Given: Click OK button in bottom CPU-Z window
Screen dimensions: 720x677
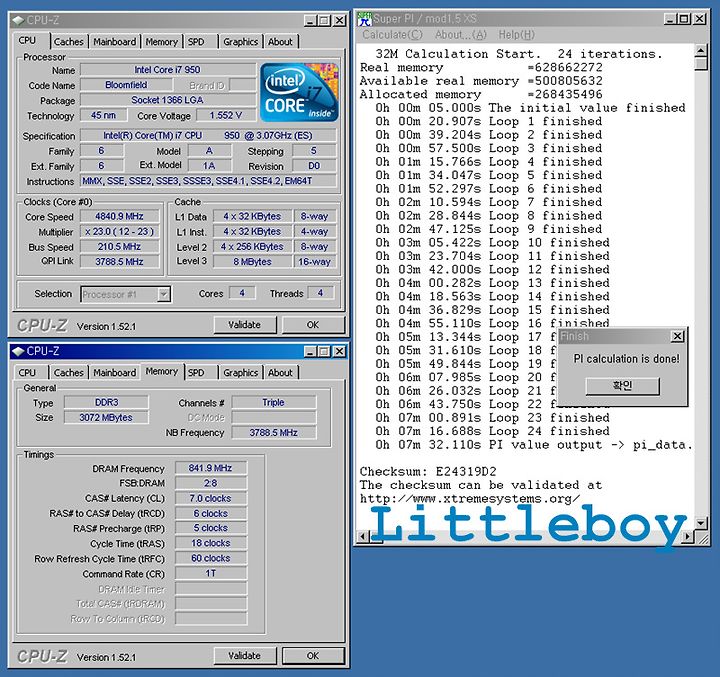Looking at the screenshot, I should click(313, 655).
